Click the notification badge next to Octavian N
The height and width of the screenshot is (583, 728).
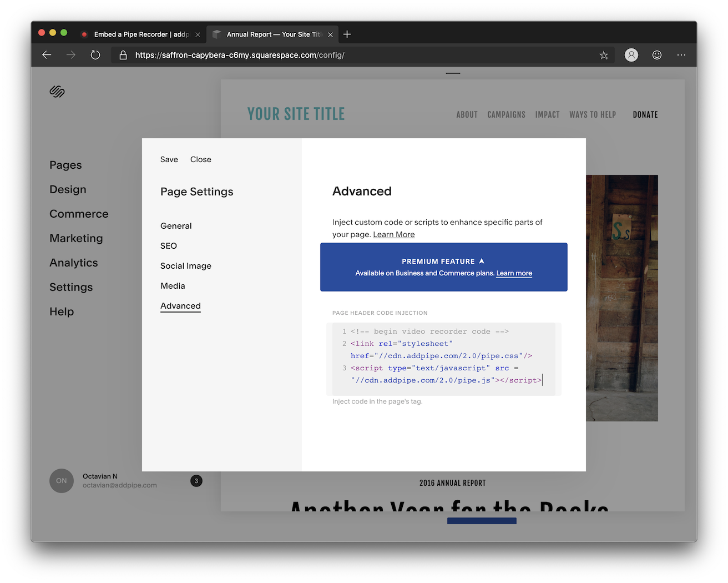click(x=196, y=481)
